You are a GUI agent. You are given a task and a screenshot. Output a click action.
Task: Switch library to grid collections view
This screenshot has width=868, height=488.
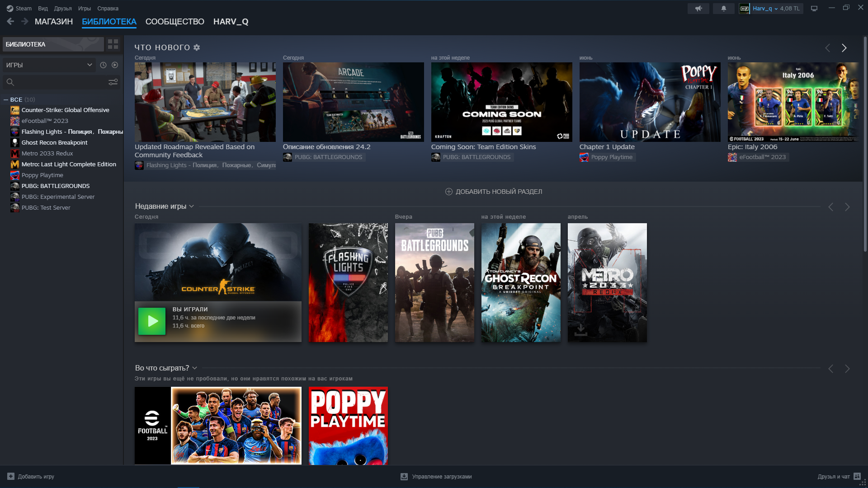pyautogui.click(x=113, y=44)
